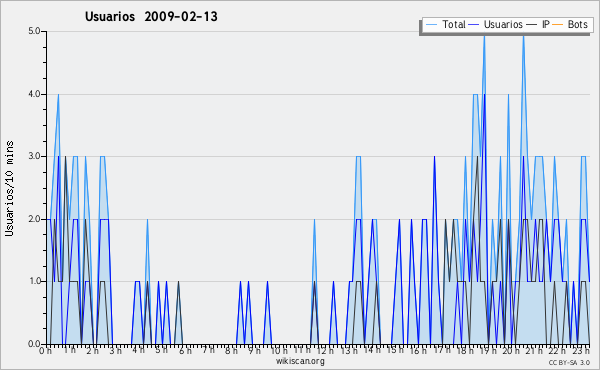Click the 'CC BY-SA 3.0' license text
Image resolution: width=600 pixels, height=370 pixels.
click(569, 363)
